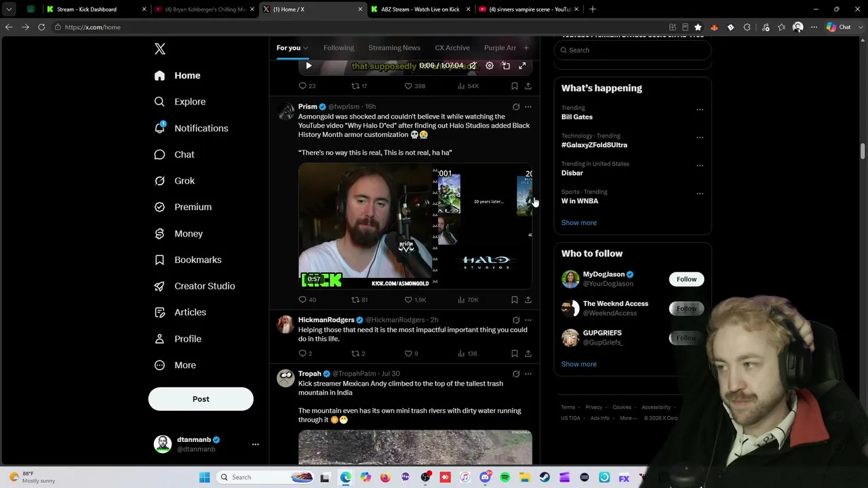Screen dimensions: 868x488
Task: Switch to the Following timeline tab
Action: point(338,47)
